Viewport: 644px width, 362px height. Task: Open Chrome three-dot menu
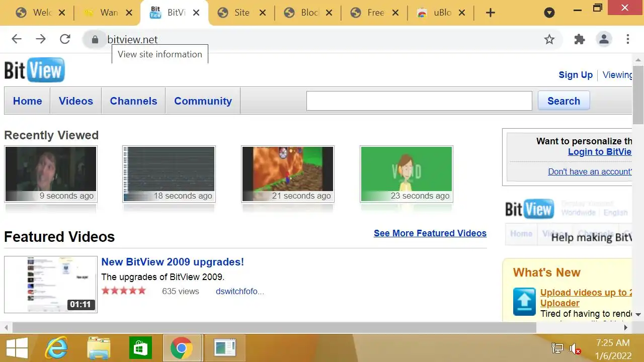click(x=628, y=39)
